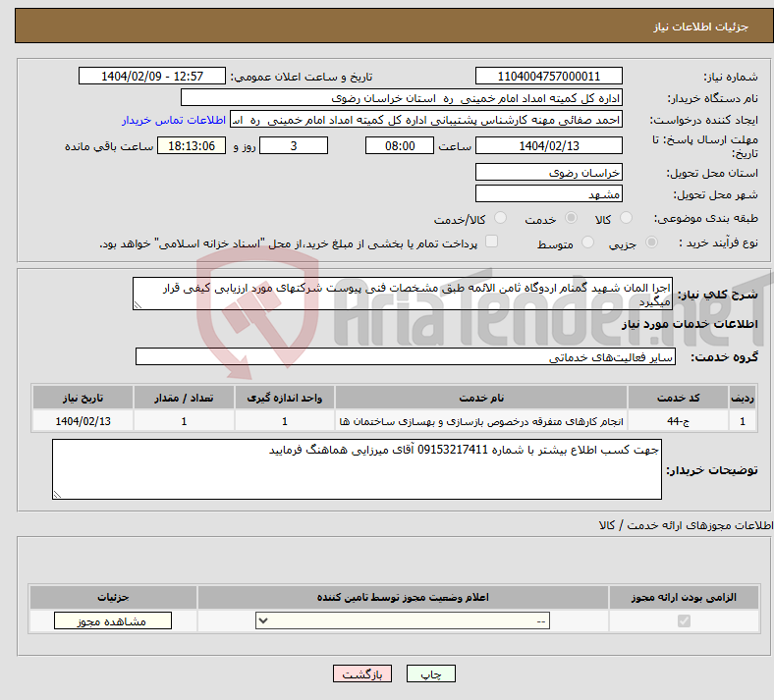Image resolution: width=774 pixels, height=700 pixels.
Task: Click the service name cell انجام کارهای متفرقه
Action: point(481,421)
